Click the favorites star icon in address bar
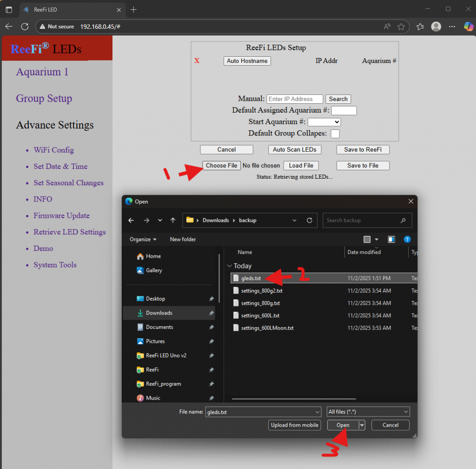The width and height of the screenshot is (476, 469). 401,27
